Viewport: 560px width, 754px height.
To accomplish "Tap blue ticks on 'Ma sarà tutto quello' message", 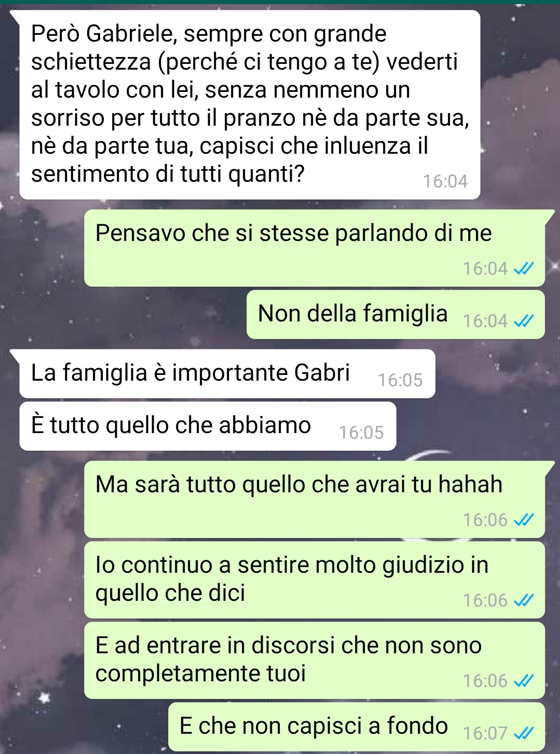I will pos(524,520).
